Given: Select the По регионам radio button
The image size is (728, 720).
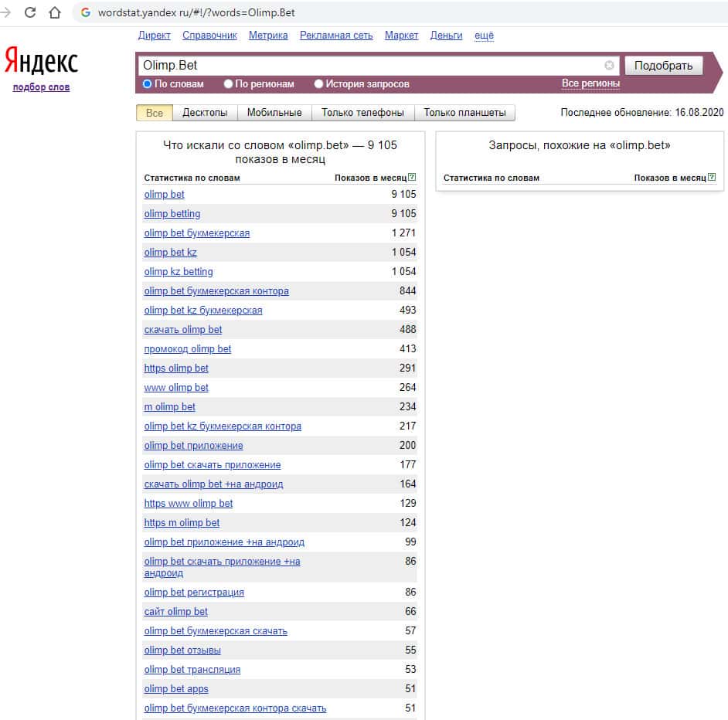Looking at the screenshot, I should [x=228, y=84].
